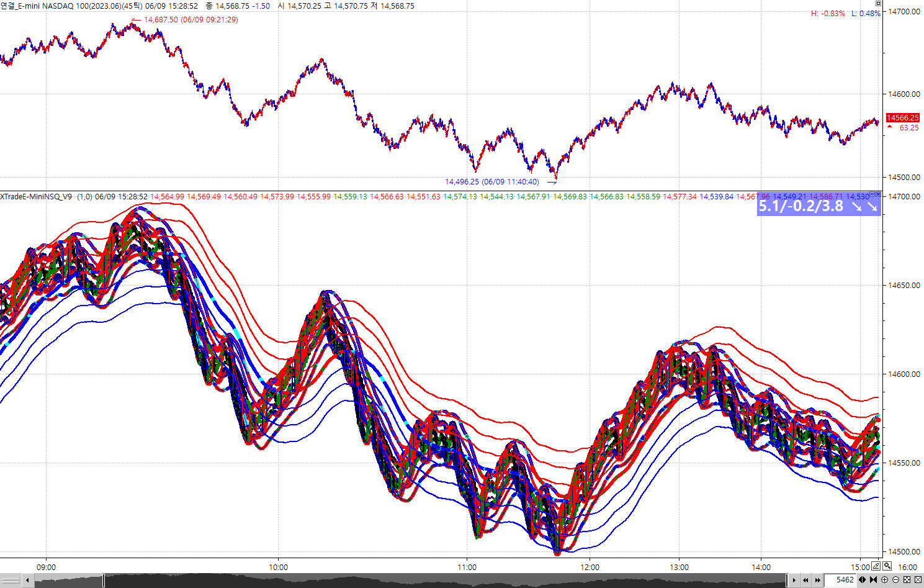The height and width of the screenshot is (588, 924).
Task: Click the small square button atop the price chart
Action: [878, 4]
